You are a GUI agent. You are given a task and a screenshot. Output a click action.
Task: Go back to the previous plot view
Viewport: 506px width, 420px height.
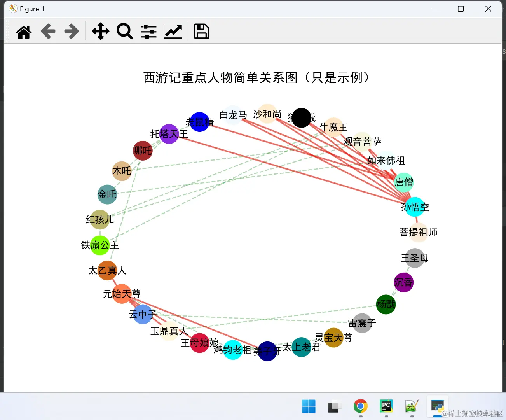point(47,31)
